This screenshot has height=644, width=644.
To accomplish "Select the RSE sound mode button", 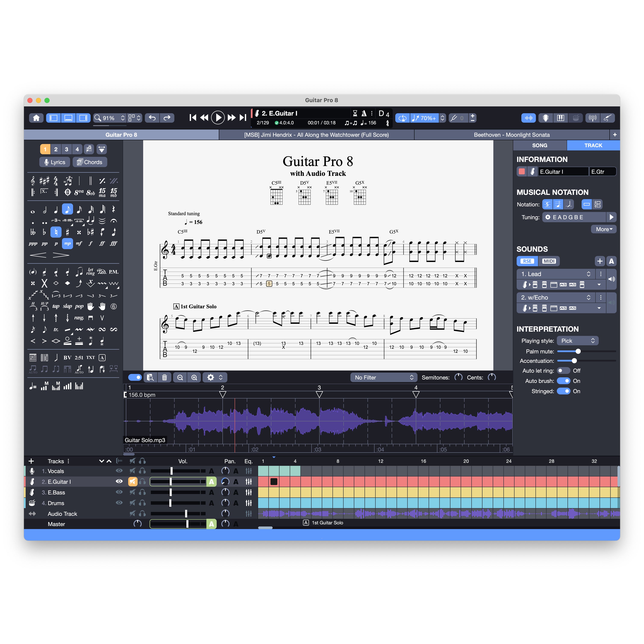I will tap(527, 261).
